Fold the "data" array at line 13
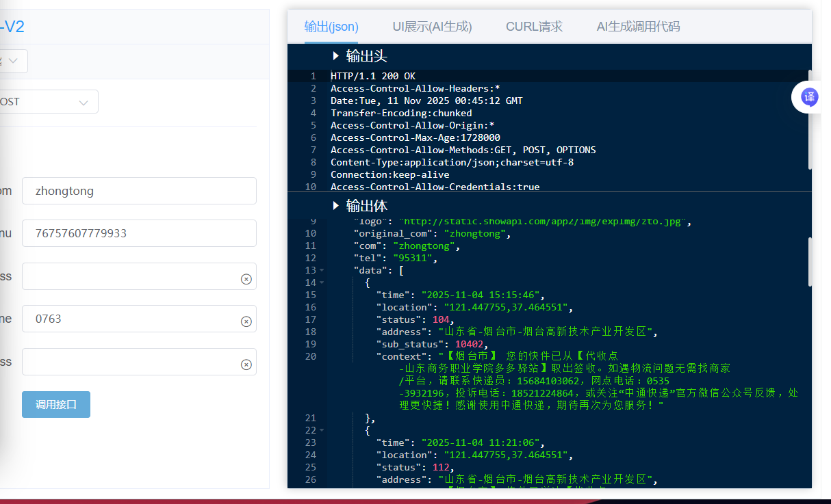This screenshot has width=831, height=504. coord(322,271)
